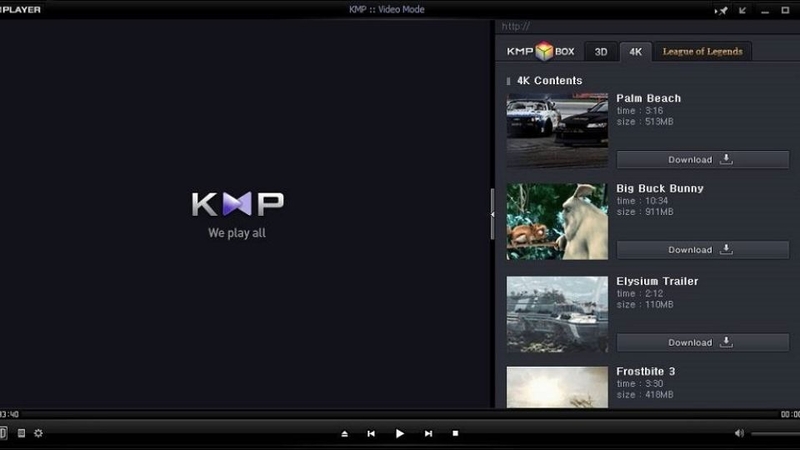Open the settings gear in control bar
This screenshot has height=450, width=800.
38,433
